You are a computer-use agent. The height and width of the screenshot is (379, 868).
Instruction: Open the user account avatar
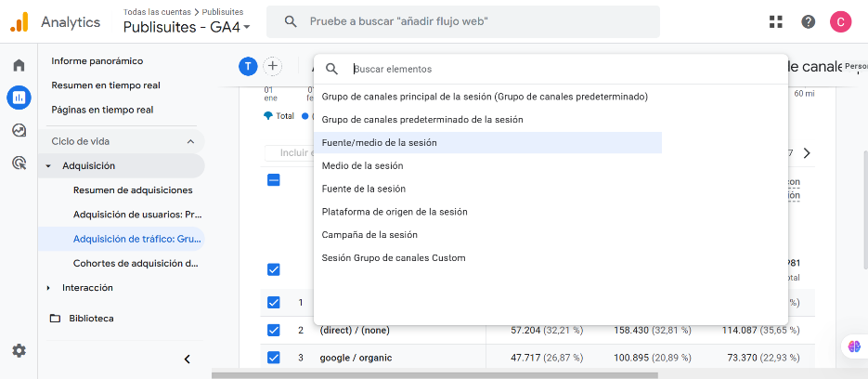(x=840, y=21)
